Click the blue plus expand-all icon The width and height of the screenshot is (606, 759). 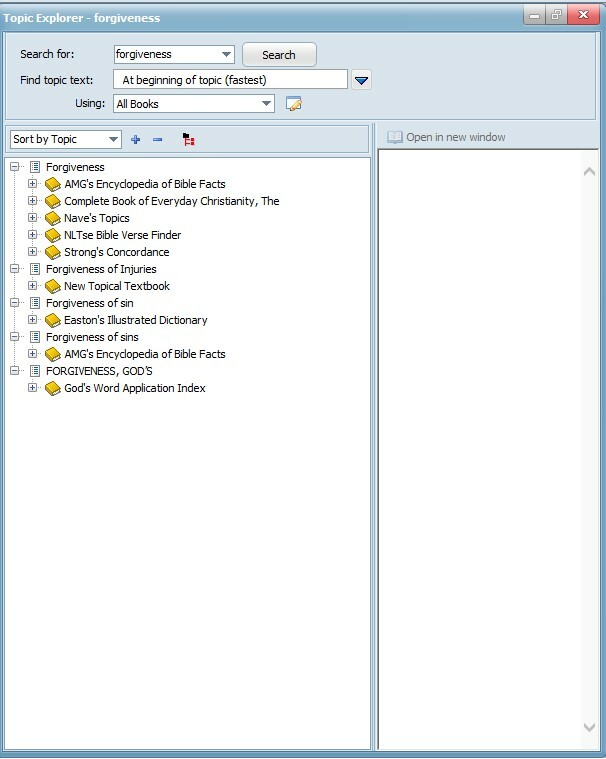(x=136, y=140)
